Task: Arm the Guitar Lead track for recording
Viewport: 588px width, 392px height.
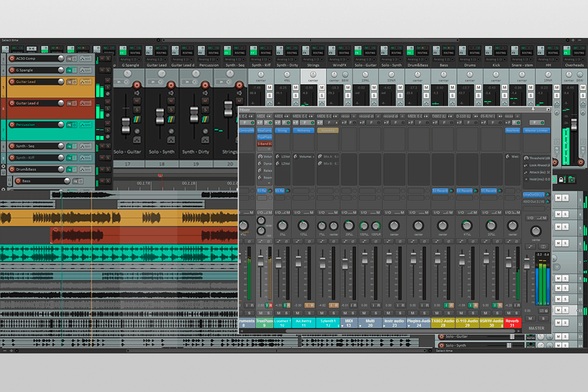Action: pos(10,81)
